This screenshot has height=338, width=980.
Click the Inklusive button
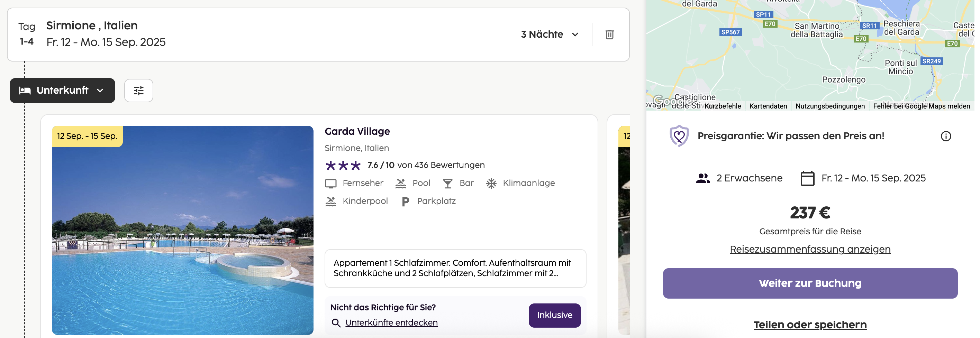(555, 316)
